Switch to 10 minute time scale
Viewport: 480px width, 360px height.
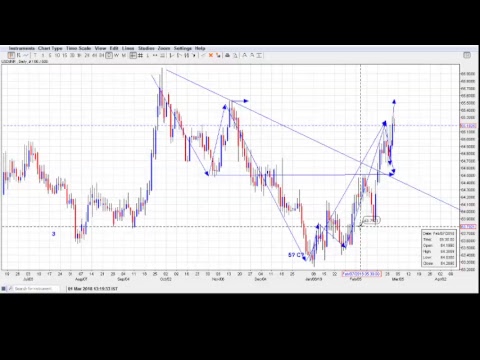pyautogui.click(x=57, y=55)
